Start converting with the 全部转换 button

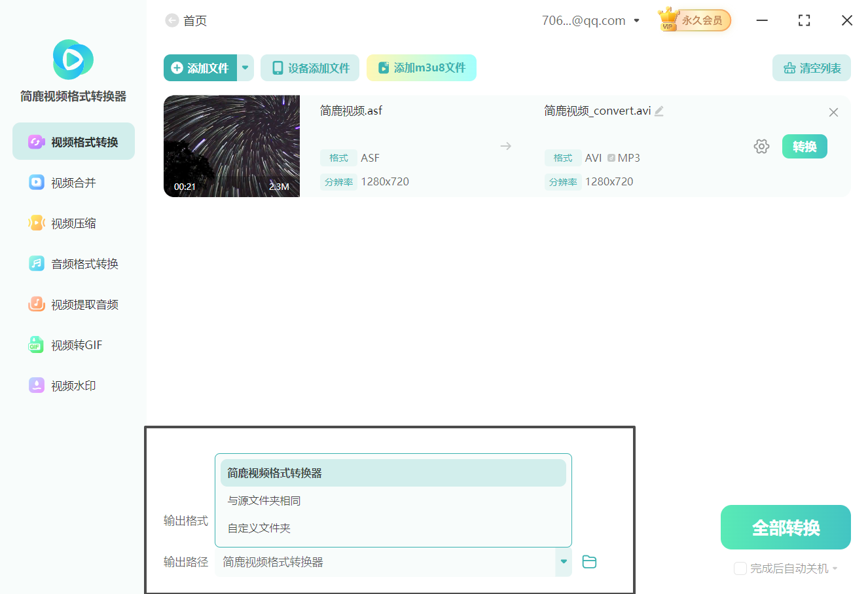(785, 527)
